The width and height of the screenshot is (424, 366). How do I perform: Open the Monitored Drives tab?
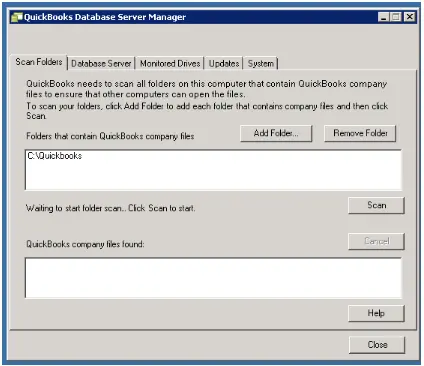(x=170, y=63)
